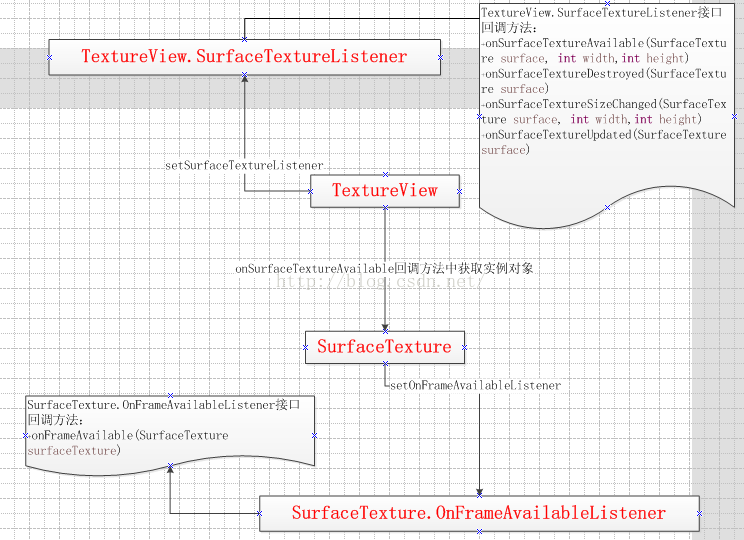This screenshot has width=744, height=540.
Task: Select the SurfaceTexture.OnFrameAvailableListener box
Action: click(x=479, y=513)
